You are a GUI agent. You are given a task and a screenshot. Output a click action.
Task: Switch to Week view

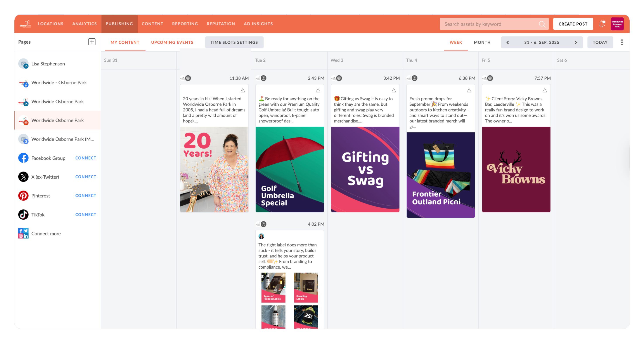(456, 42)
